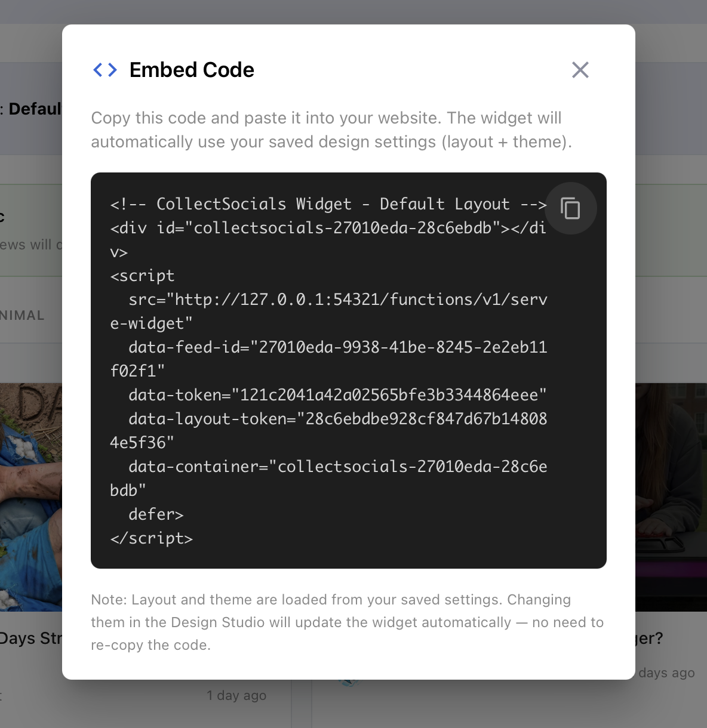Click the Default layout label behind the dialog
Viewport: 707px width, 728px height.
33,109
